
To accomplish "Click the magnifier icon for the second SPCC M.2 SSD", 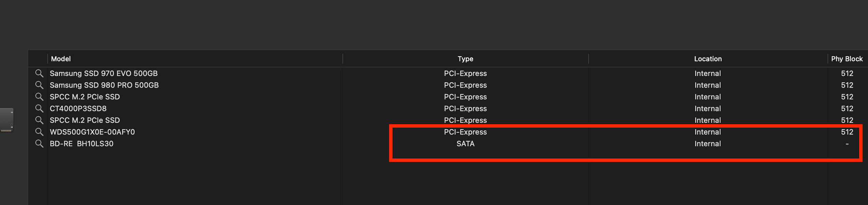I will [x=39, y=120].
